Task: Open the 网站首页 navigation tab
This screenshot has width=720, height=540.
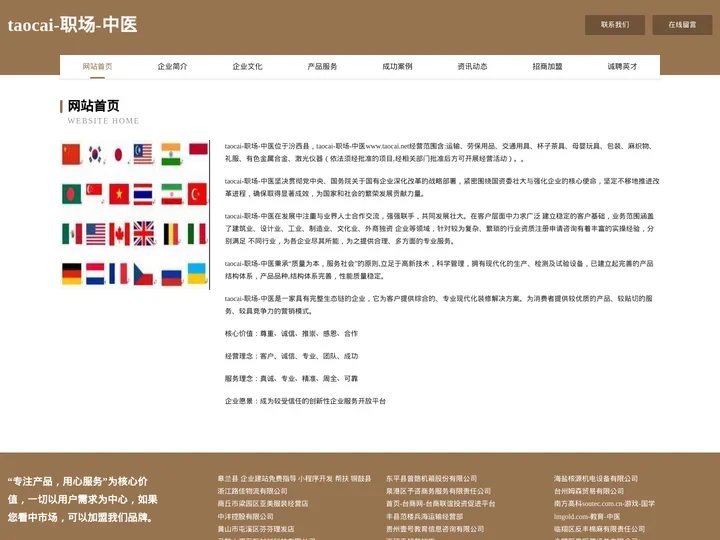Action: (97, 66)
